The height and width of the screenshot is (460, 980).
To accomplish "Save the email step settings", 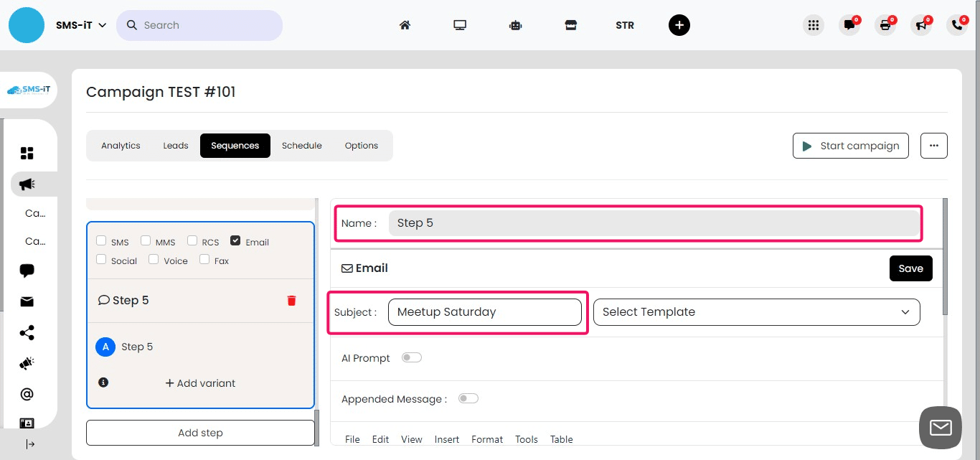I will pyautogui.click(x=910, y=268).
